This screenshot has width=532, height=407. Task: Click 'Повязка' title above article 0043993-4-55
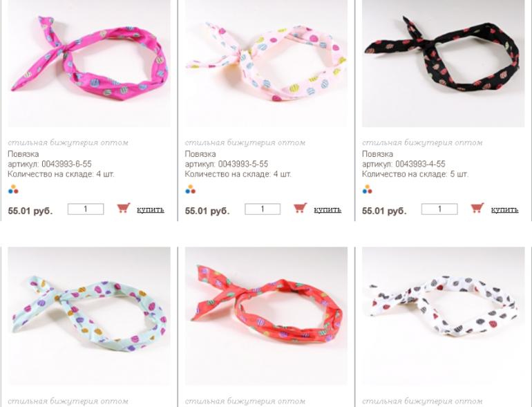tap(378, 154)
